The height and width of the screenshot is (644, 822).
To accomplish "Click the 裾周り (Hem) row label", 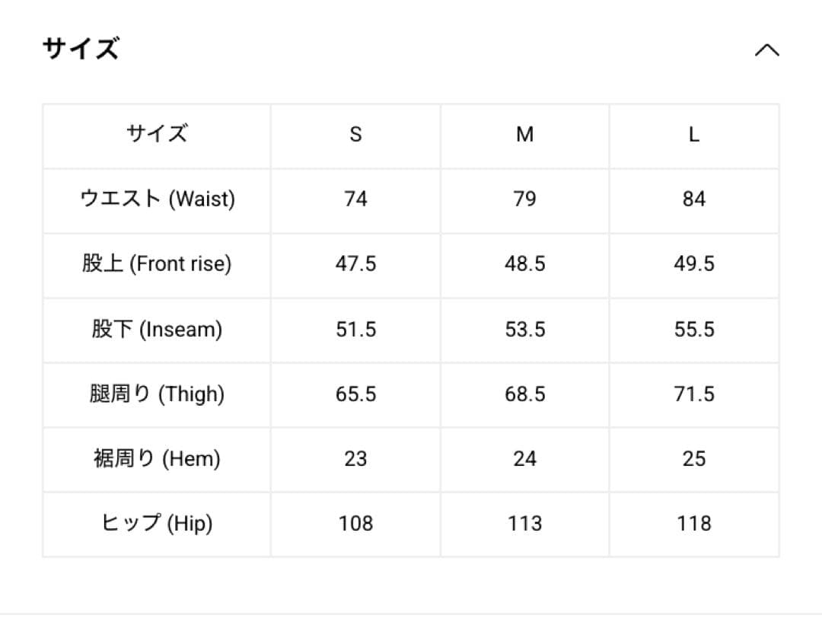I will (157, 459).
